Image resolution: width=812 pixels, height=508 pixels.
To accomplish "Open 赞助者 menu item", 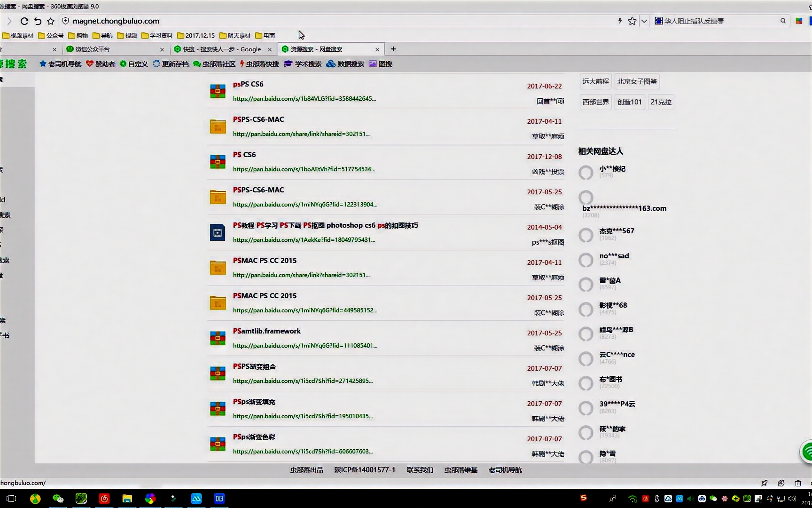I will pos(100,64).
